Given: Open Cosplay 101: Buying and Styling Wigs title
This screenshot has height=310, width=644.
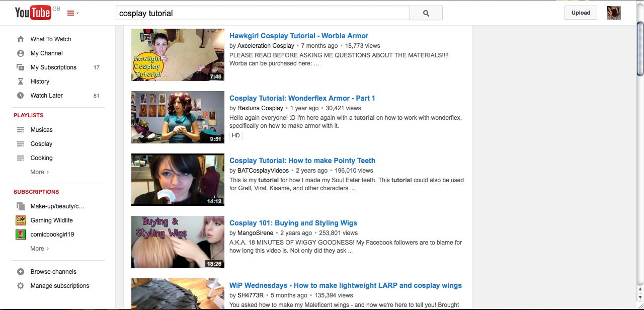Looking at the screenshot, I should (293, 223).
